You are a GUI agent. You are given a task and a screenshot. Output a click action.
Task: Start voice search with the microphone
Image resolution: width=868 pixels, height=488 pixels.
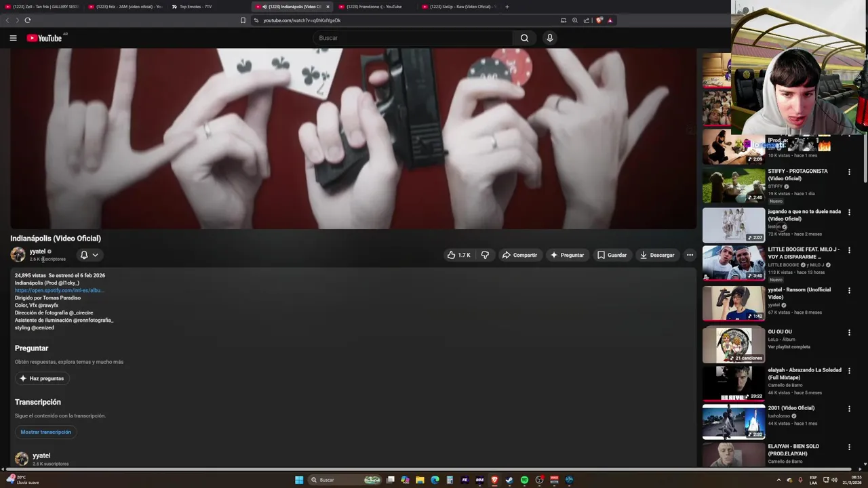550,38
